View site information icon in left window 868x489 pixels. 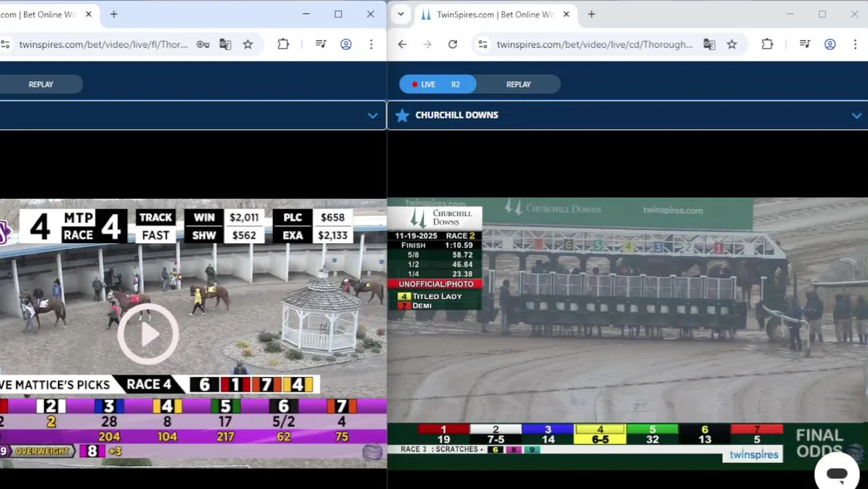point(5,44)
